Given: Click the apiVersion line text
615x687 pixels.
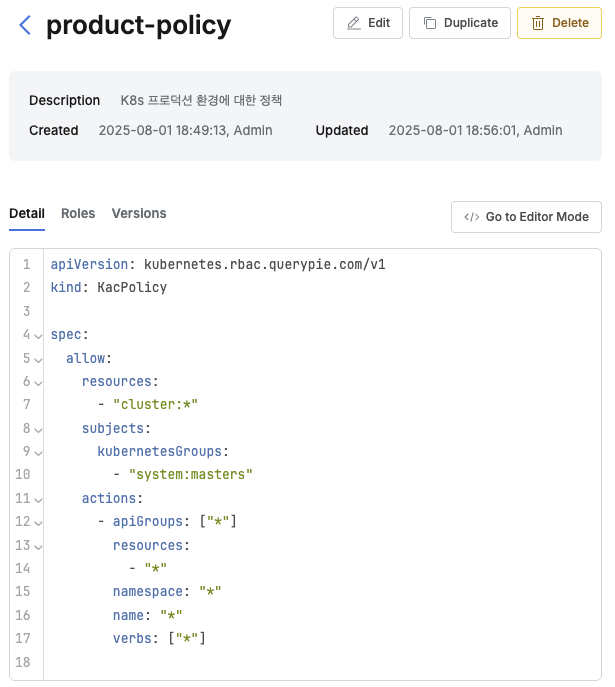Looking at the screenshot, I should coord(218,264).
